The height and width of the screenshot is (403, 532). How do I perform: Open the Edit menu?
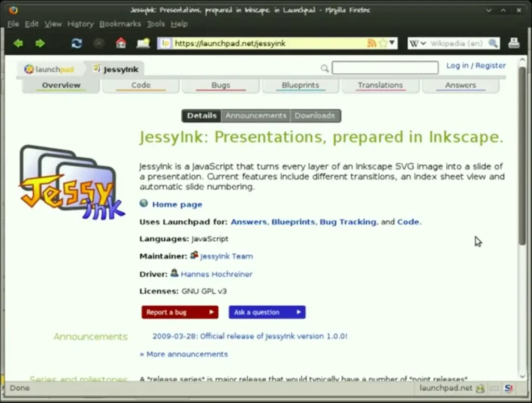[32, 24]
